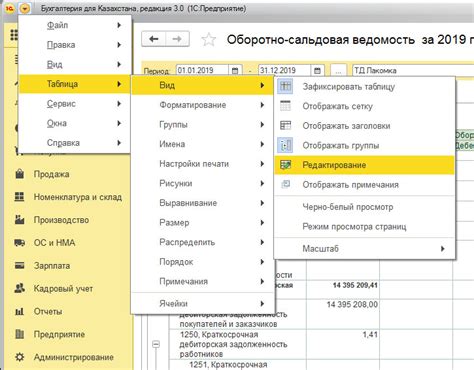Click the Отчеты chart icon

click(x=19, y=312)
